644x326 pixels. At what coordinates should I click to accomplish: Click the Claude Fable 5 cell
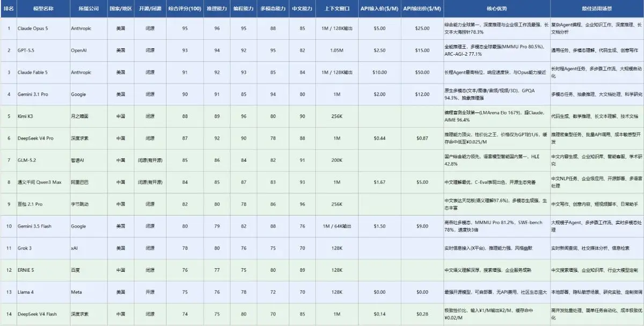(x=43, y=72)
